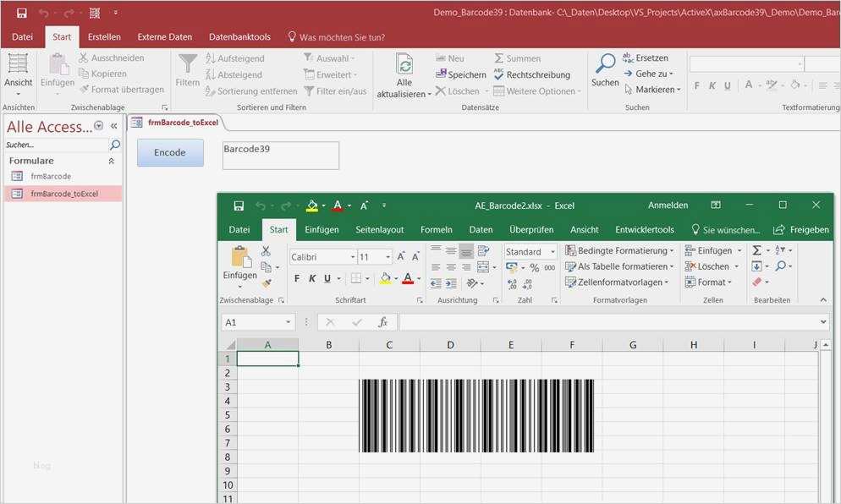The height and width of the screenshot is (504, 841).
Task: Click Speichern record in Access ribbon
Action: [461, 74]
